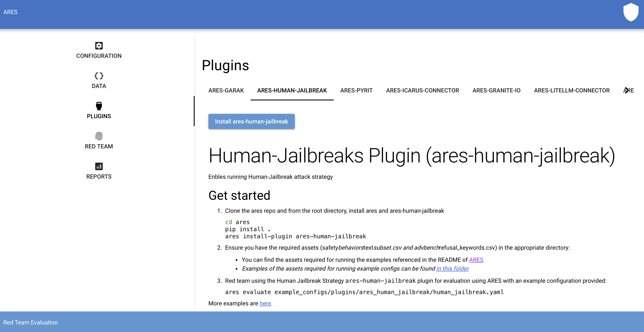Open the ARES-PYRIT plugin tab
Screen dimensions: 644x332
coord(356,90)
